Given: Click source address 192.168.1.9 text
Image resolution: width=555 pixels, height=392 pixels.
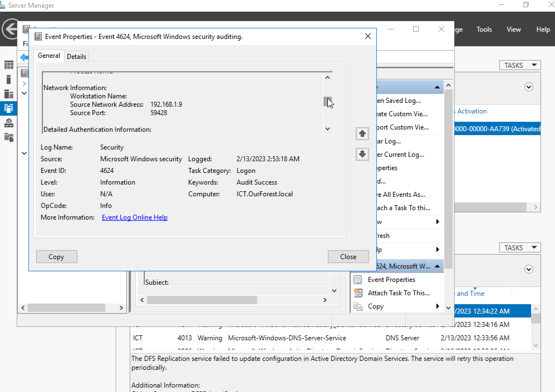Looking at the screenshot, I should click(x=166, y=104).
